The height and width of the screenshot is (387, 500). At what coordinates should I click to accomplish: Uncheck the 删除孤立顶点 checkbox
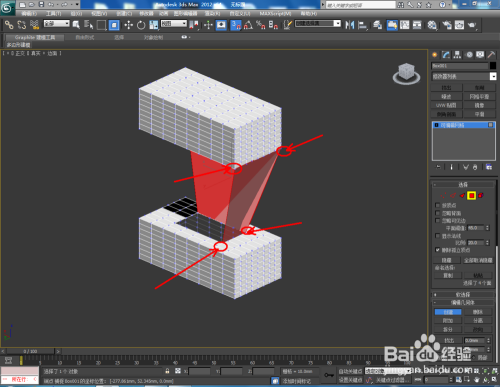pyautogui.click(x=438, y=250)
